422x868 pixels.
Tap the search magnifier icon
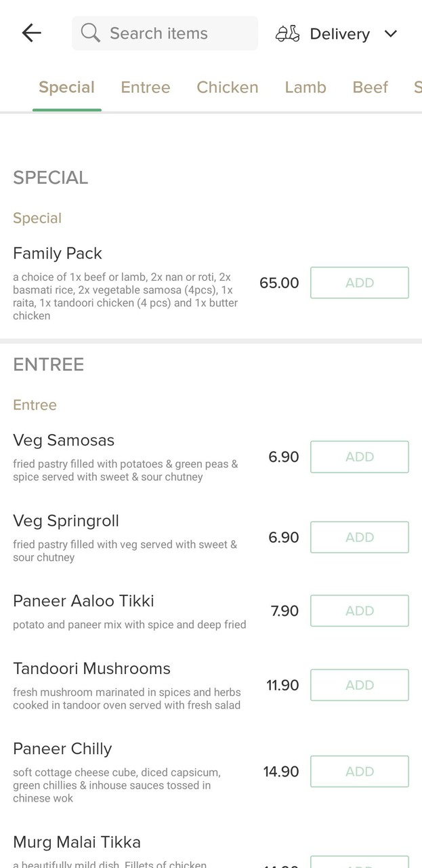(x=90, y=33)
